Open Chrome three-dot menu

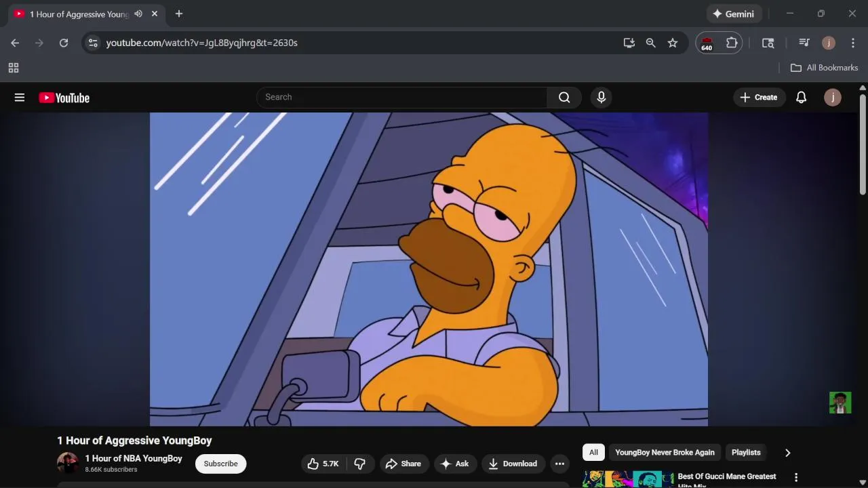coord(853,43)
